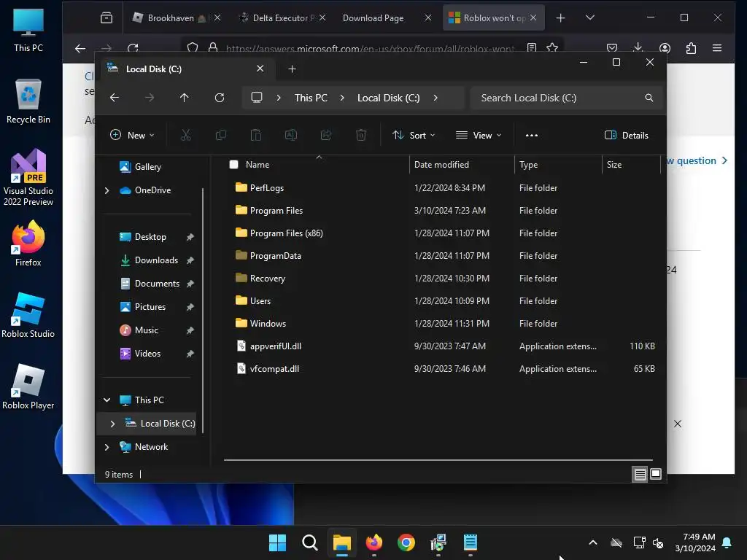Open Windows Start menu
747x560 pixels.
(277, 542)
